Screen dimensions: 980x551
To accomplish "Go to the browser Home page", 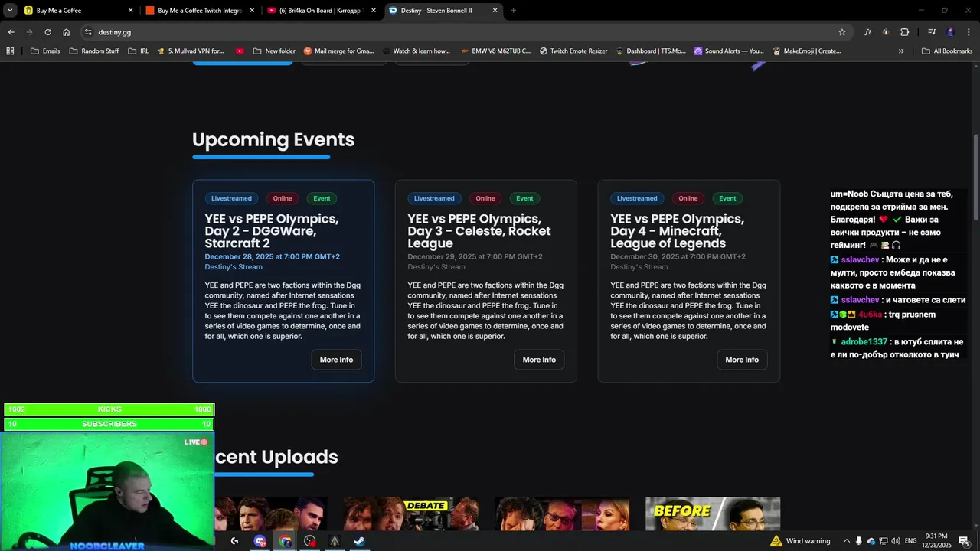I will (66, 32).
